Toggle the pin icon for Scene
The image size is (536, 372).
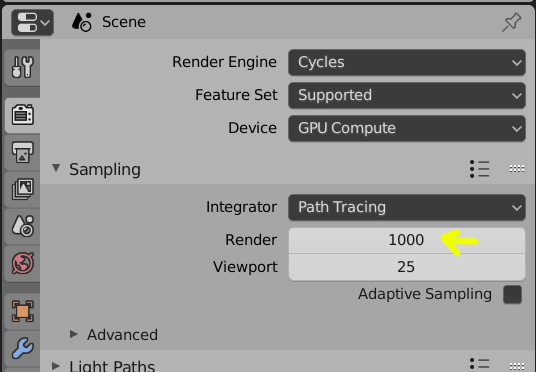point(511,22)
